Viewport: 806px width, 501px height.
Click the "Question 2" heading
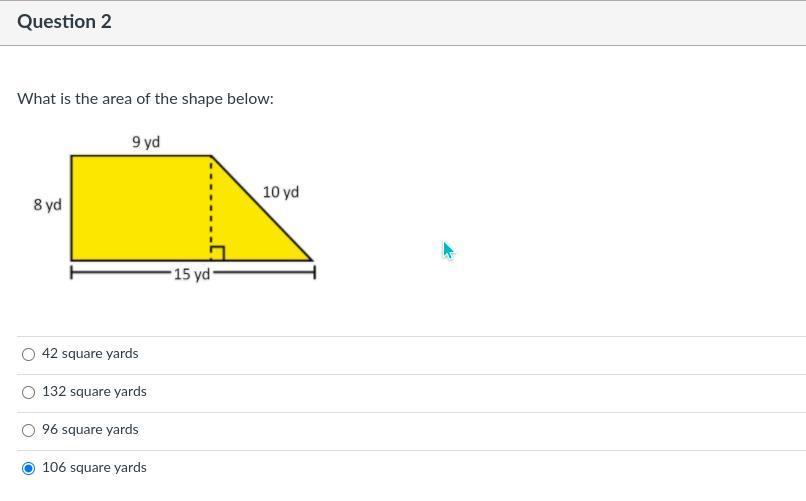coord(64,22)
